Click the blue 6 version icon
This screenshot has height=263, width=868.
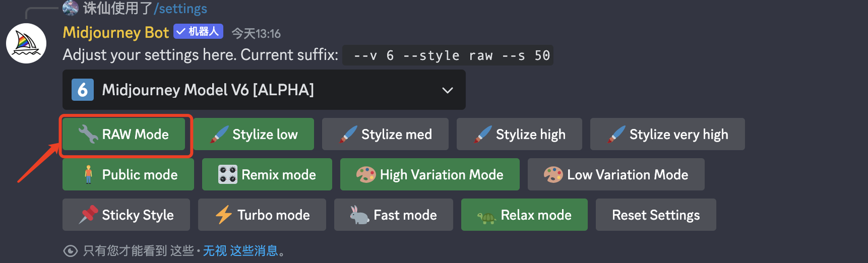tap(82, 89)
